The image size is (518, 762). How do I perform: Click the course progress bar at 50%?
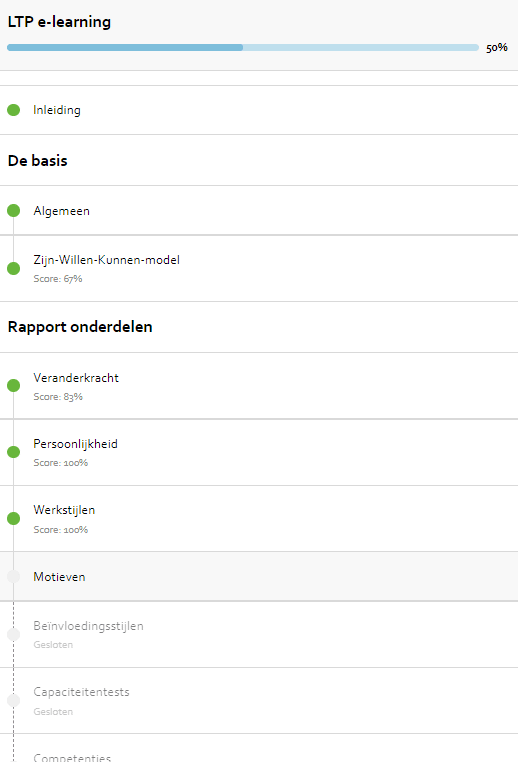[243, 48]
